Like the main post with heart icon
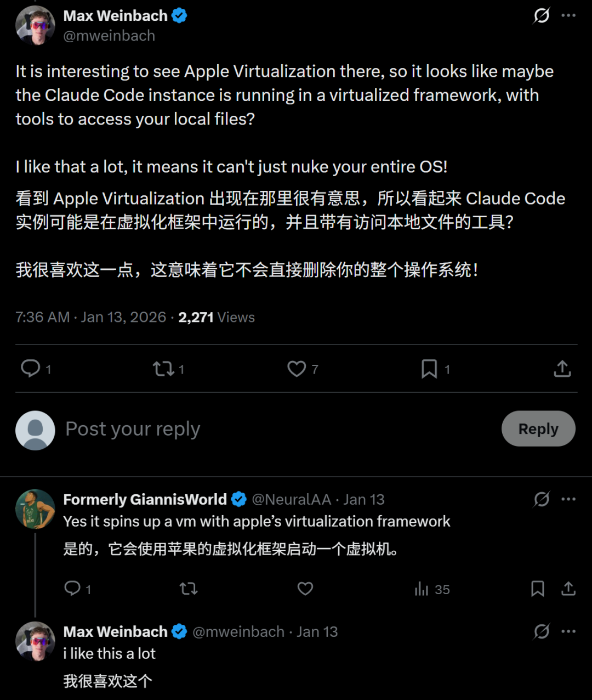The image size is (592, 700). [x=297, y=369]
